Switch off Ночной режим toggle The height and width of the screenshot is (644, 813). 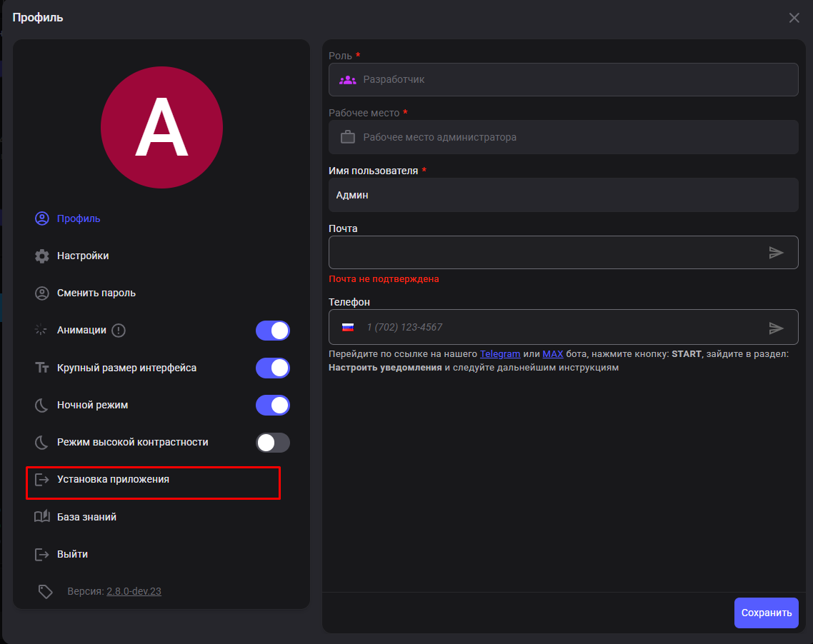pyautogui.click(x=273, y=405)
